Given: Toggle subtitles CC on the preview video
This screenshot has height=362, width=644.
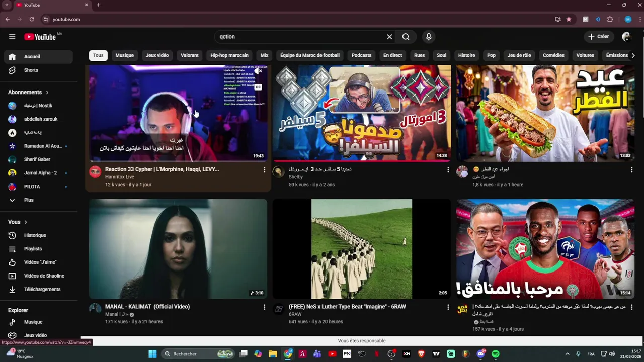Looking at the screenshot, I should coord(258,87).
